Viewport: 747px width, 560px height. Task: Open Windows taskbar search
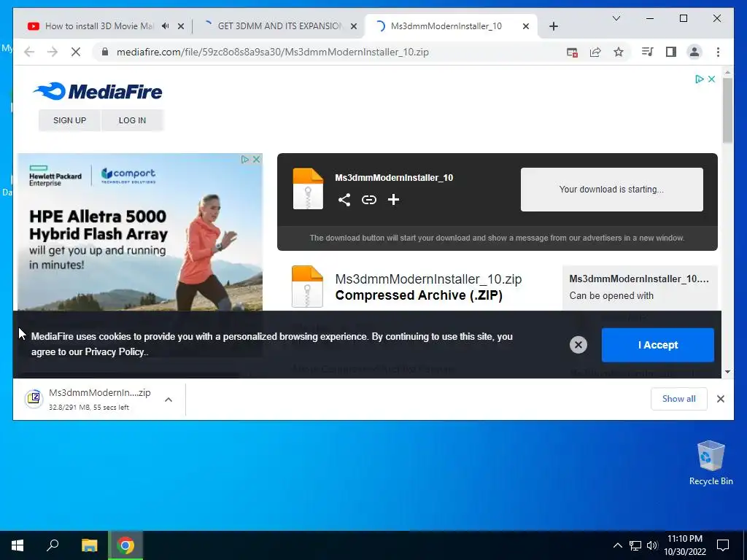click(x=53, y=545)
